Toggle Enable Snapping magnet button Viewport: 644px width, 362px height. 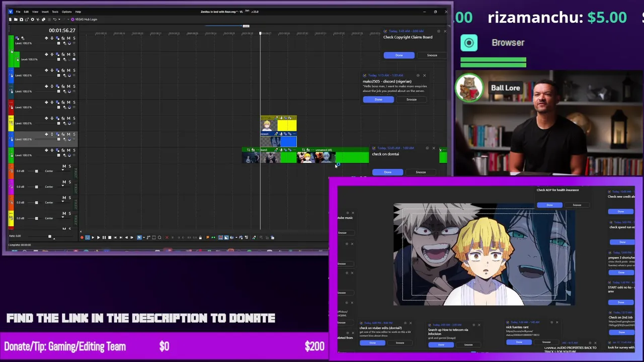(220, 237)
